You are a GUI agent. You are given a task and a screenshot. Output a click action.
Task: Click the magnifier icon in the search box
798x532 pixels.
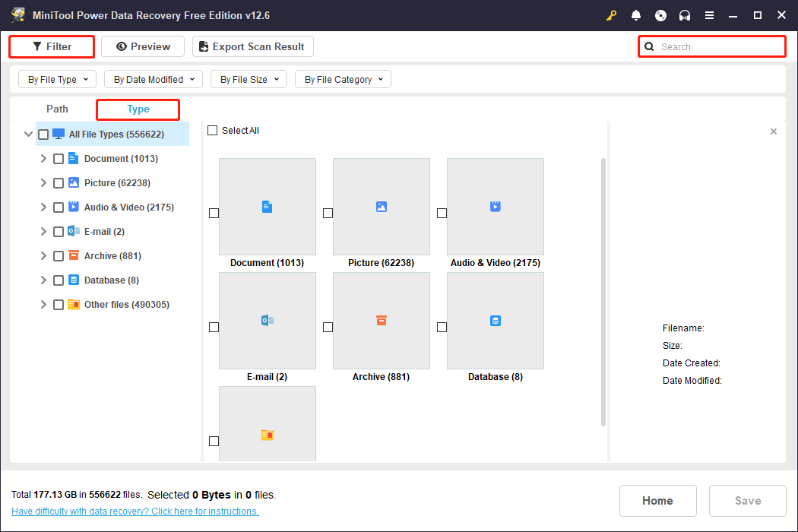[x=649, y=46]
